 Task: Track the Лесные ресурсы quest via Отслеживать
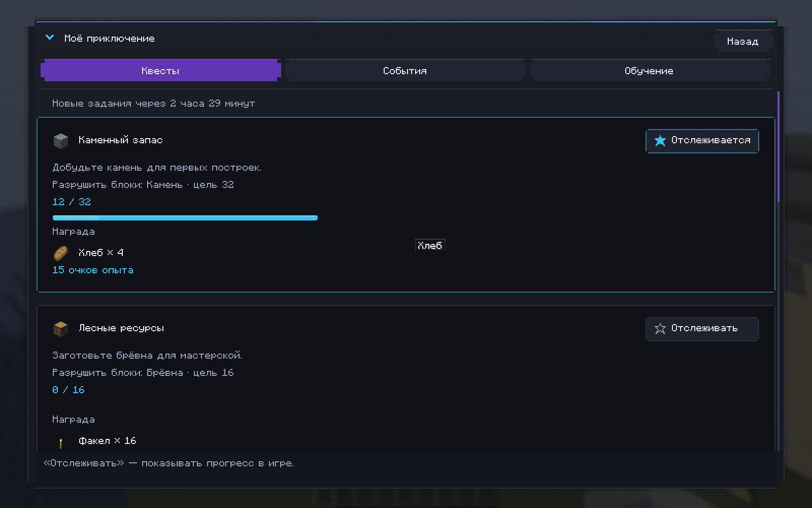click(x=702, y=329)
